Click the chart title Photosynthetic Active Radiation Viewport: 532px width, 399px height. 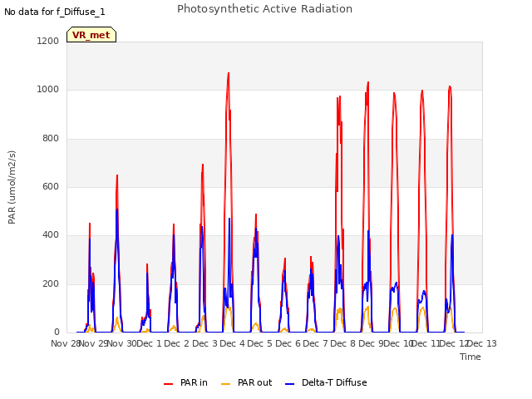click(x=264, y=9)
